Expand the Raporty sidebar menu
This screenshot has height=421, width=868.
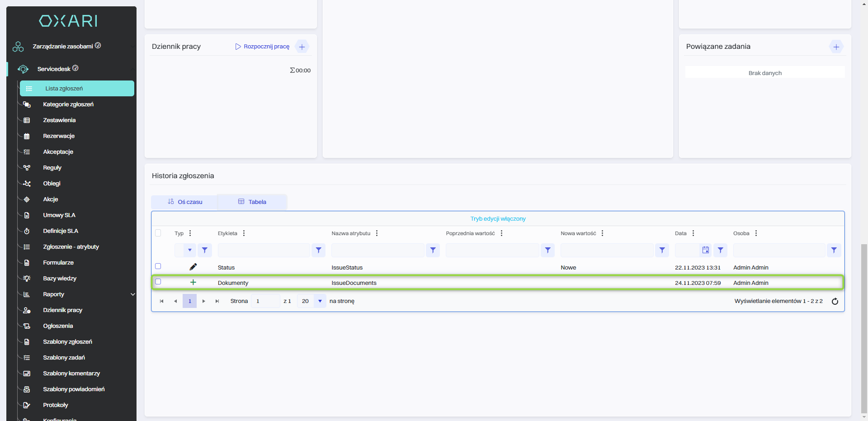[132, 294]
